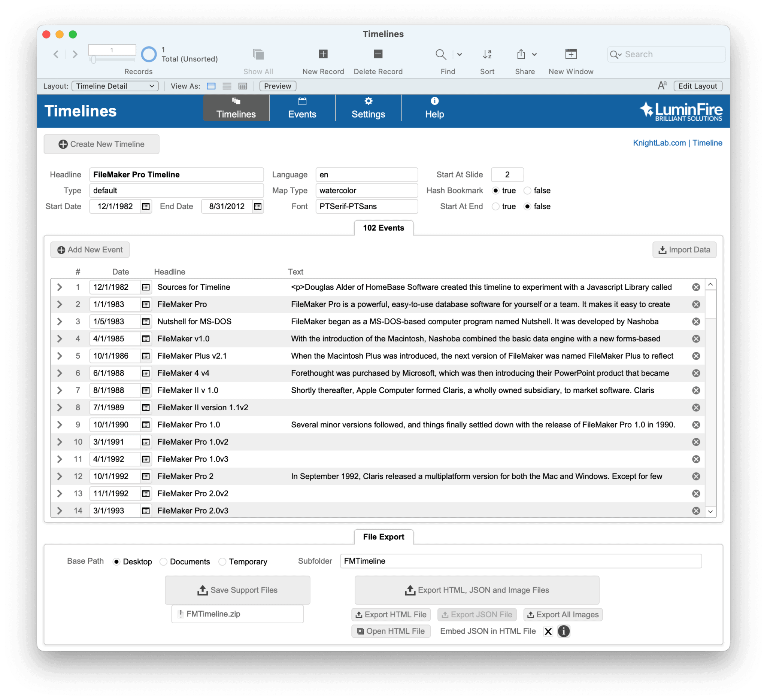Expand the FileMaker Pro 2 event row
The image size is (767, 700).
[59, 476]
